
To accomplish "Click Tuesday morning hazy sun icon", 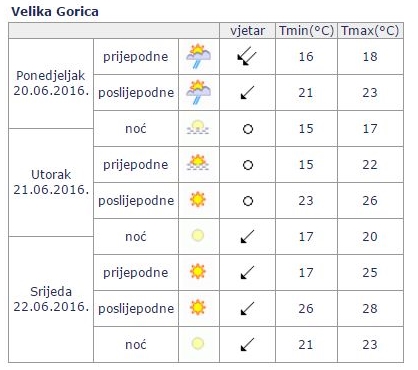I will (198, 163).
